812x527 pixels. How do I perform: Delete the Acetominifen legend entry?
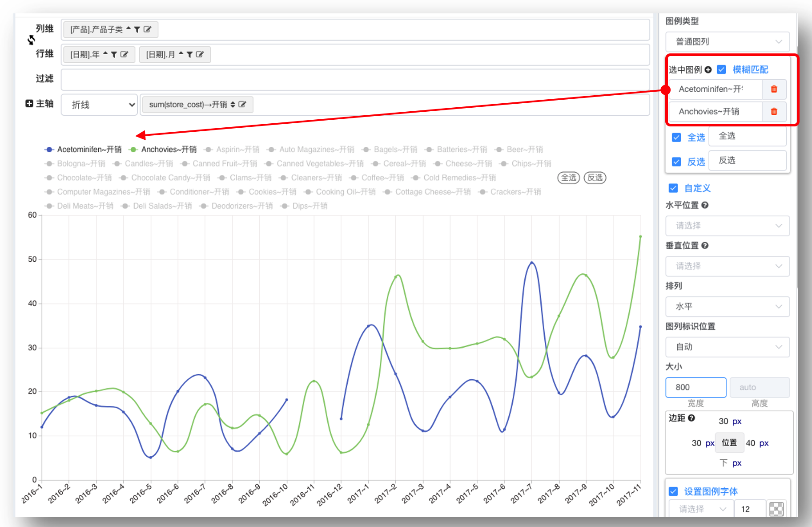point(774,89)
